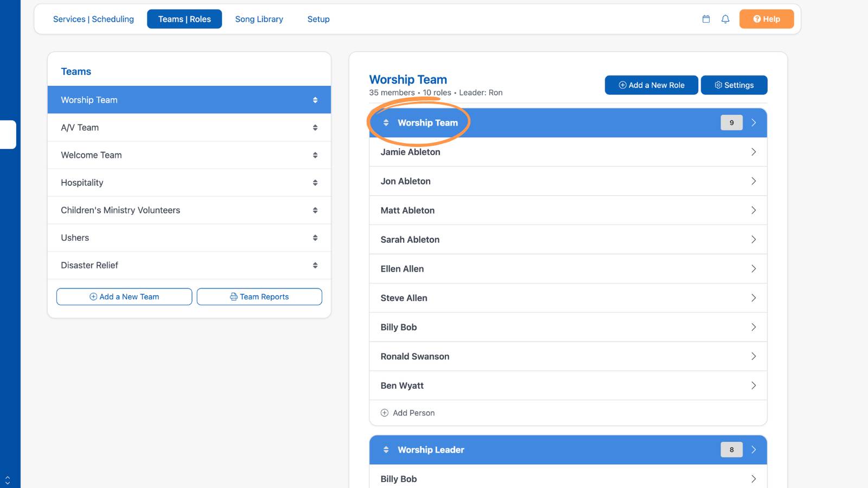Switch to Song Library tab
Screen dimensions: 868x488
pos(259,19)
